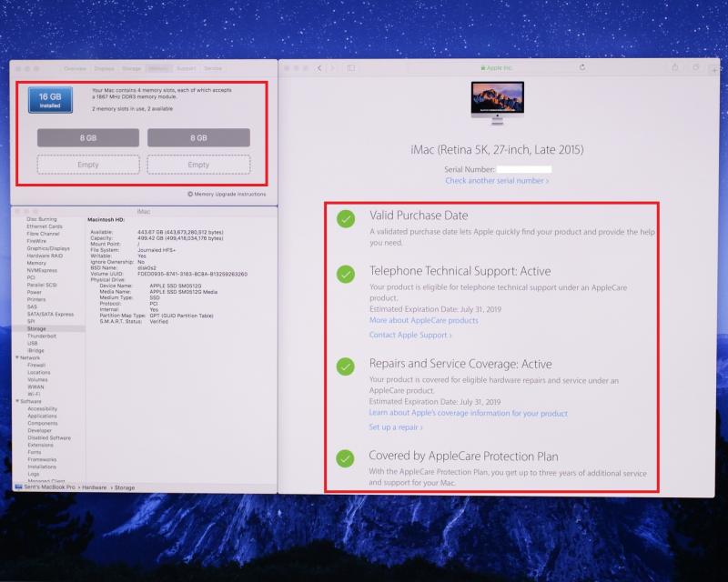Click the iMac product image
This screenshot has width=728, height=582.
click(x=497, y=103)
